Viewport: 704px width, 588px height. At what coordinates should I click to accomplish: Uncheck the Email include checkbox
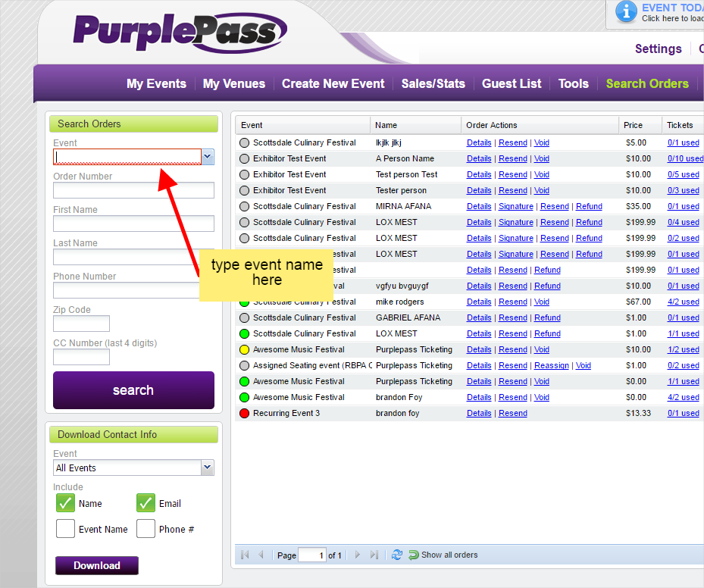tap(146, 503)
